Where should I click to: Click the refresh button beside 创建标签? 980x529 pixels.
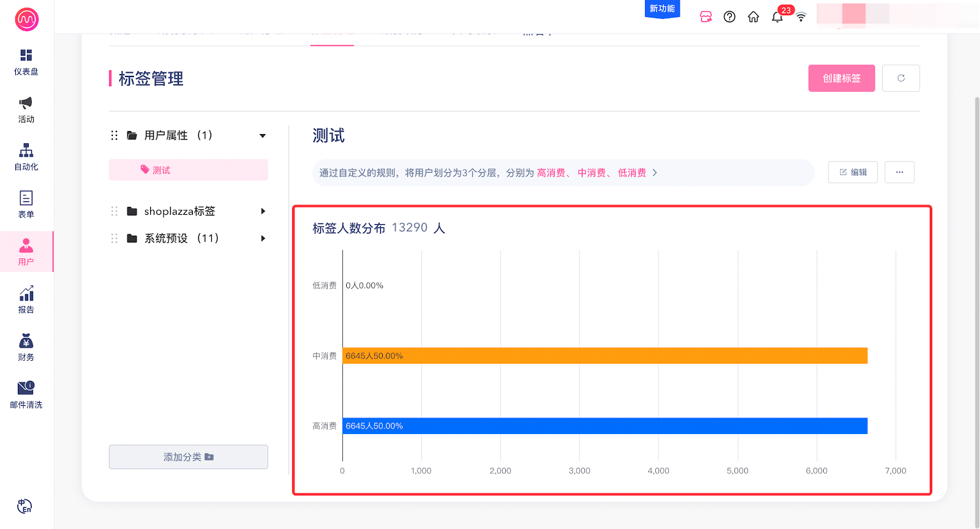tap(900, 78)
